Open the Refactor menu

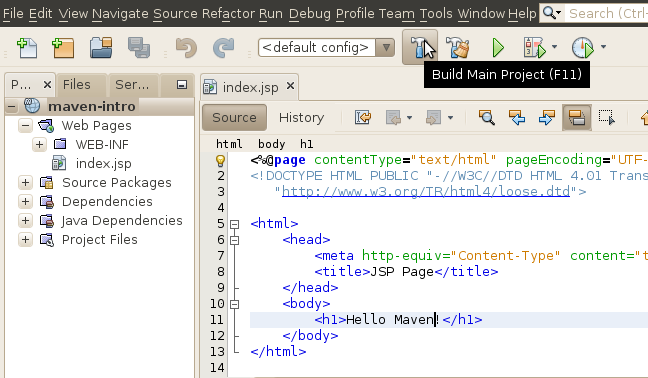tap(228, 14)
